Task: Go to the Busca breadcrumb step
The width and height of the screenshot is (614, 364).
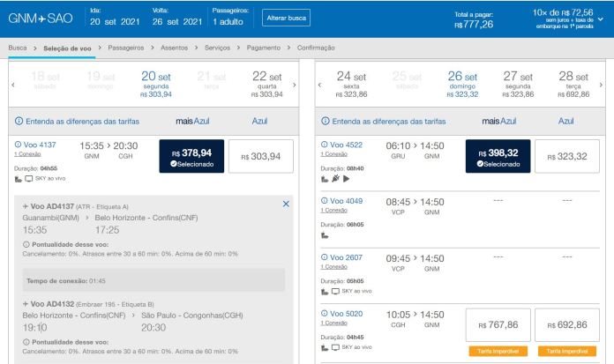Action: 18,48
